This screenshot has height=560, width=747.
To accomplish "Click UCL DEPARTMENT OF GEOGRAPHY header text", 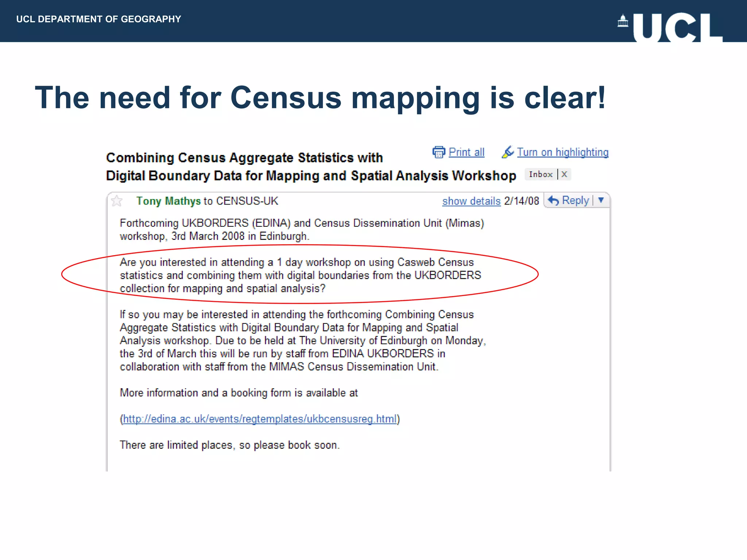I will point(98,19).
